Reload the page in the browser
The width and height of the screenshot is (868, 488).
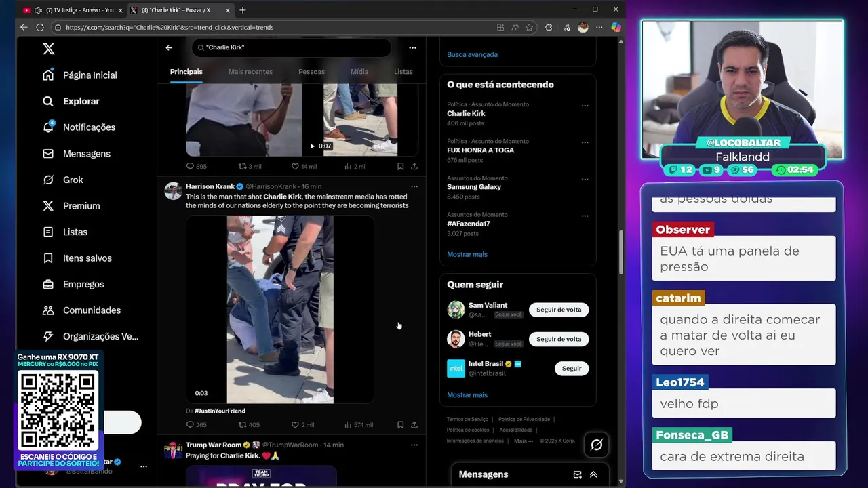40,27
